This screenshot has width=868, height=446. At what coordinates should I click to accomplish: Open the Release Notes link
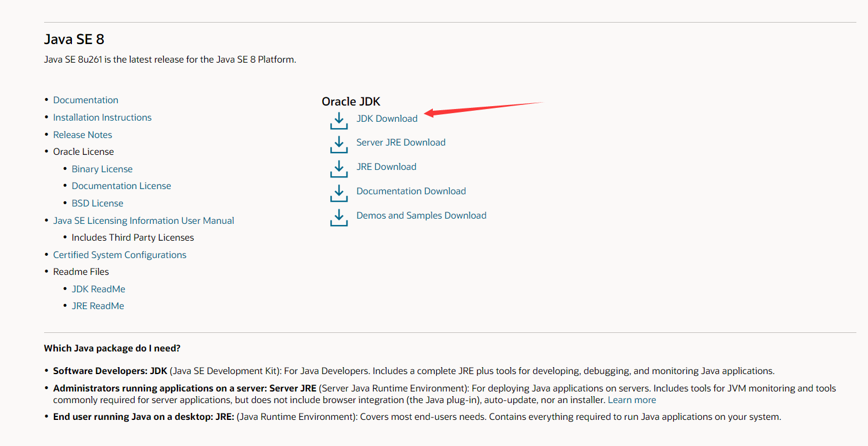point(82,135)
